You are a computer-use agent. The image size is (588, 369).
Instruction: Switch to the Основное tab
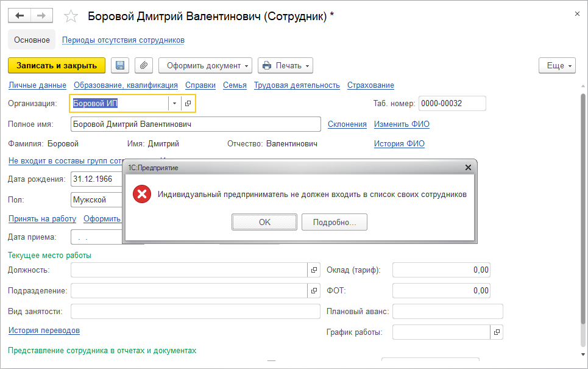(32, 40)
